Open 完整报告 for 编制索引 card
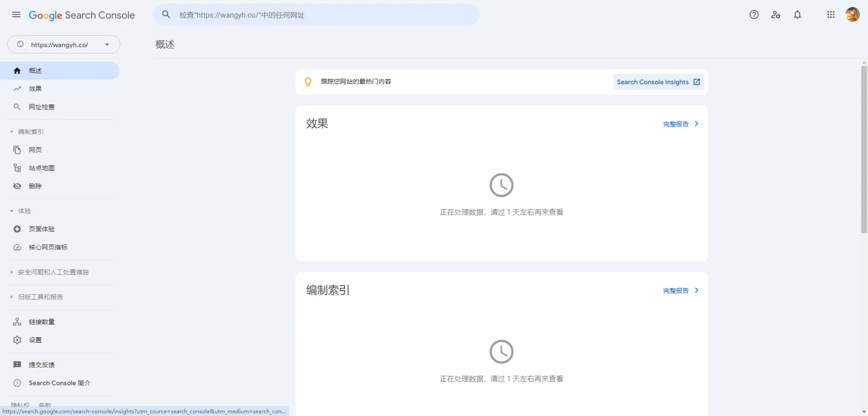Image resolution: width=868 pixels, height=416 pixels. point(680,291)
